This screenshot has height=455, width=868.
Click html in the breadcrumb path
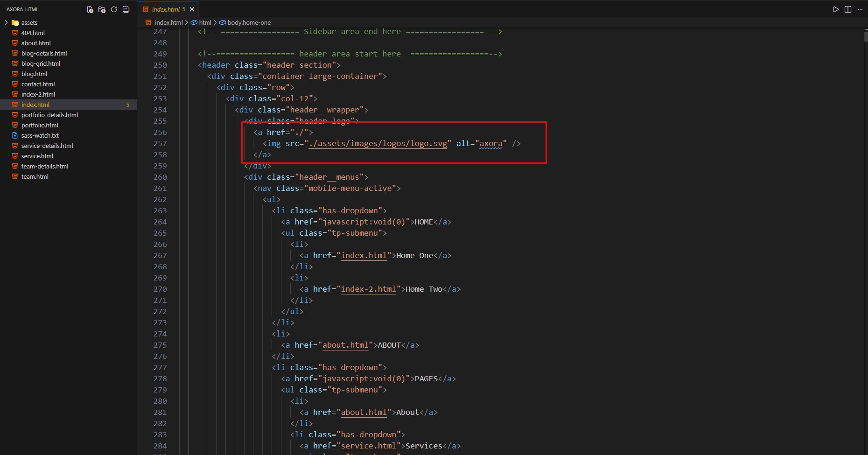[x=205, y=22]
